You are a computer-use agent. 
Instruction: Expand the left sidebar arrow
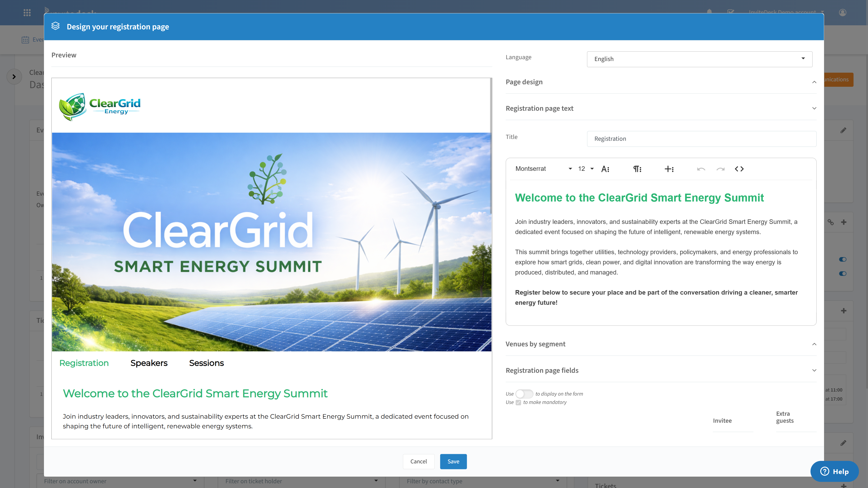tap(14, 76)
